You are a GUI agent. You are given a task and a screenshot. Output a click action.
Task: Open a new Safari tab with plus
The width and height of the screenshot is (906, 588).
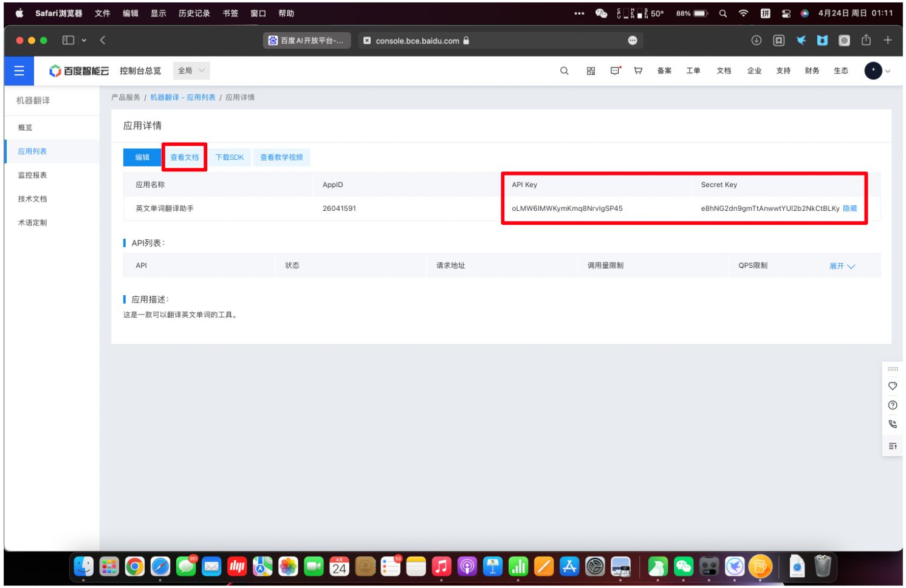click(x=888, y=40)
